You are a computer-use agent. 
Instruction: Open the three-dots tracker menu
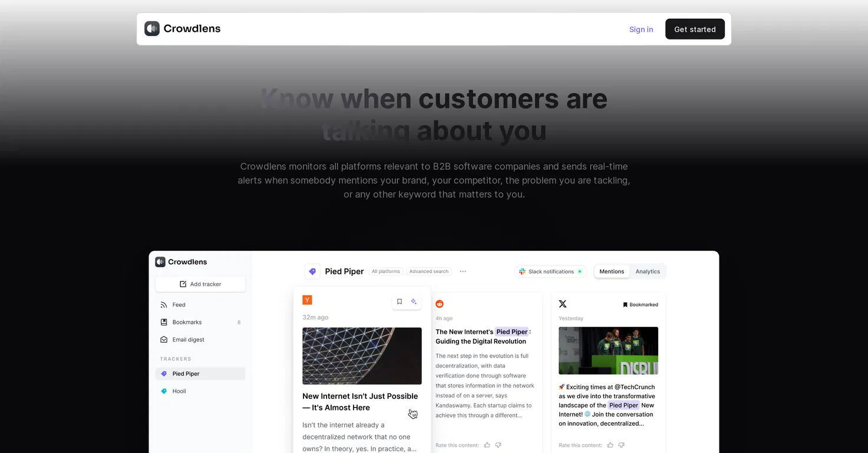(463, 271)
